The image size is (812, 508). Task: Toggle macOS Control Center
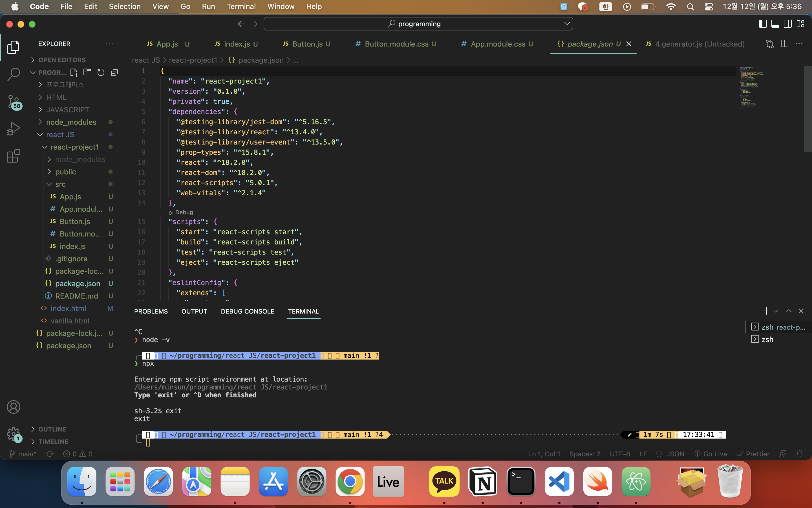pyautogui.click(x=709, y=6)
